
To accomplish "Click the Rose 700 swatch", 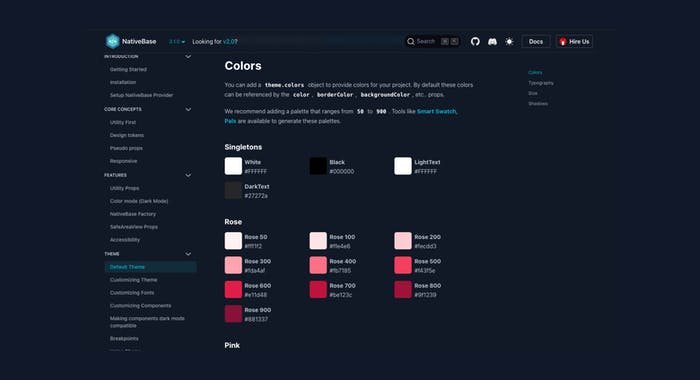I will (x=318, y=289).
